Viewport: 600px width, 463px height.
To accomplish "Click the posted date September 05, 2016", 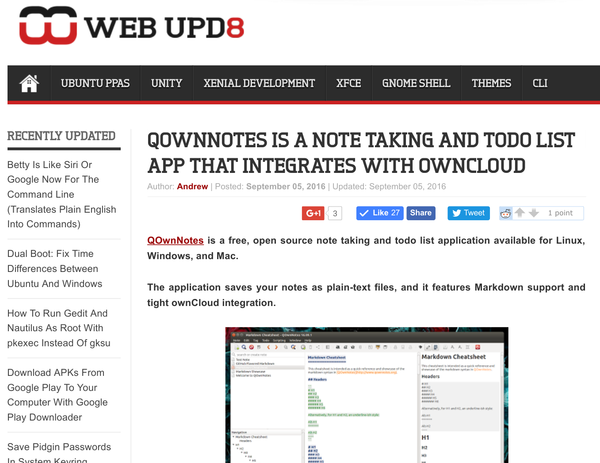I will click(x=285, y=186).
